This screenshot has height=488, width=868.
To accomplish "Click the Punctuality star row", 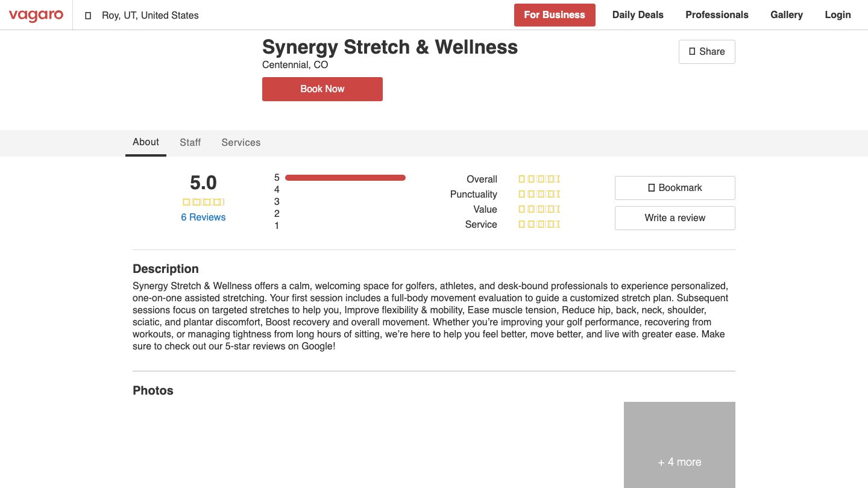I will tap(538, 194).
